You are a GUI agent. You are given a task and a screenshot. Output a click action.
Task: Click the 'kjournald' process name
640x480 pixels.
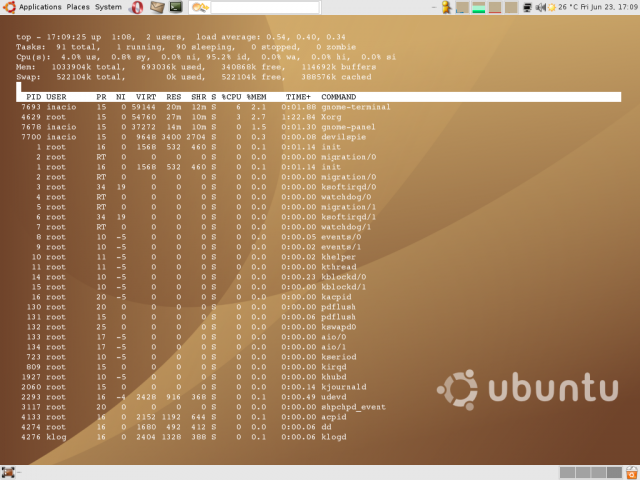[343, 387]
